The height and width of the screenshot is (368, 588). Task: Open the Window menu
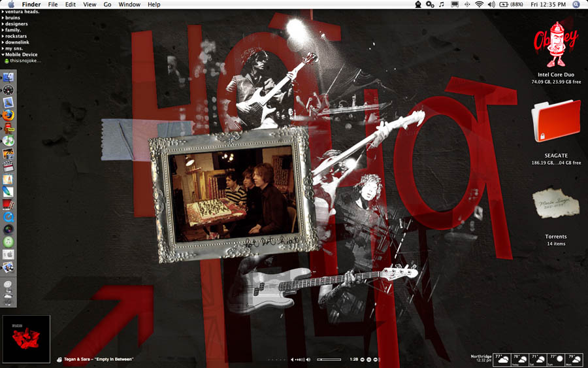point(129,5)
